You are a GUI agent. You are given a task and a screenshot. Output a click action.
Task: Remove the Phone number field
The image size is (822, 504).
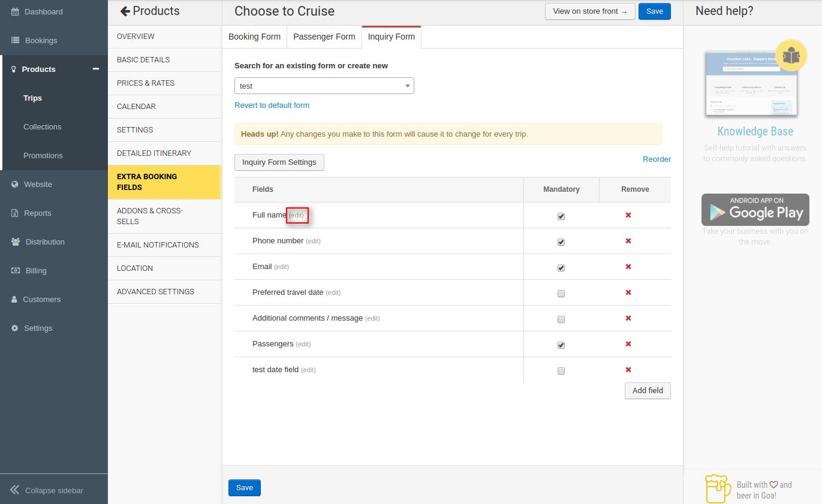pos(628,241)
